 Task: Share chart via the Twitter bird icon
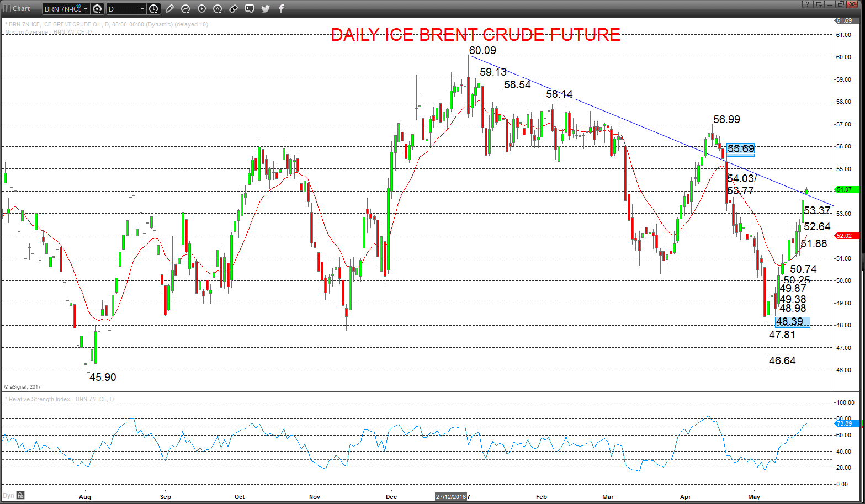click(x=266, y=9)
